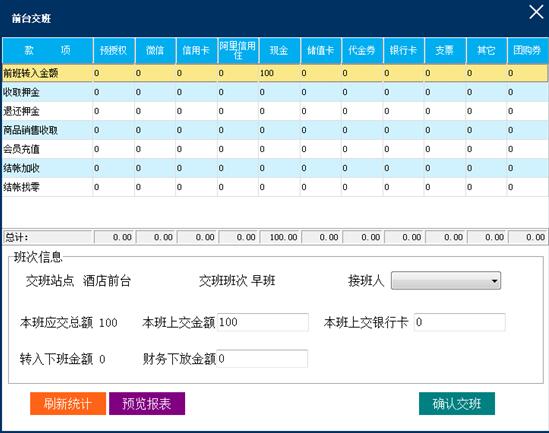549x433 pixels.
Task: Select the 收取押金 row
Action: click(275, 92)
